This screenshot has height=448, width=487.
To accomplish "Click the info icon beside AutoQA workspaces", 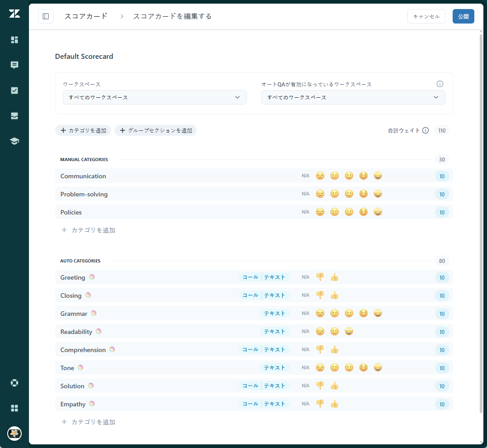I will point(440,84).
